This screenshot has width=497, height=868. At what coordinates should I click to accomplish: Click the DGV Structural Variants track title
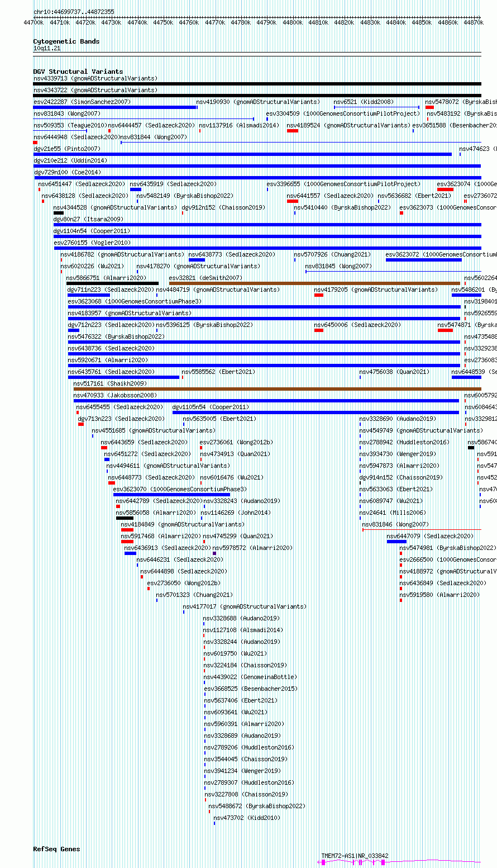[x=78, y=72]
